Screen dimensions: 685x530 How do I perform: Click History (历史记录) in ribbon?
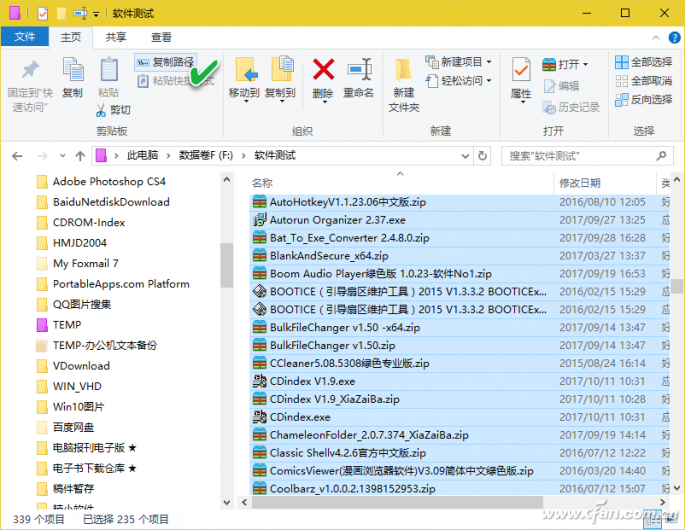pyautogui.click(x=571, y=107)
